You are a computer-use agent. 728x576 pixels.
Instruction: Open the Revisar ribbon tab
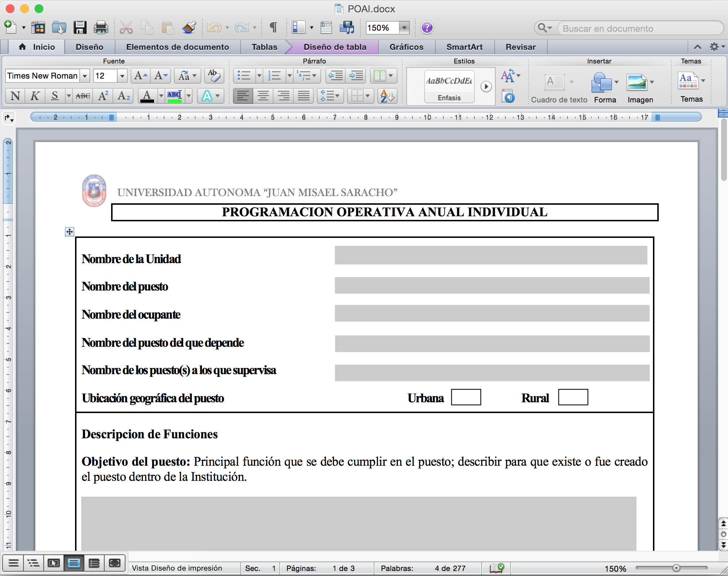point(520,47)
